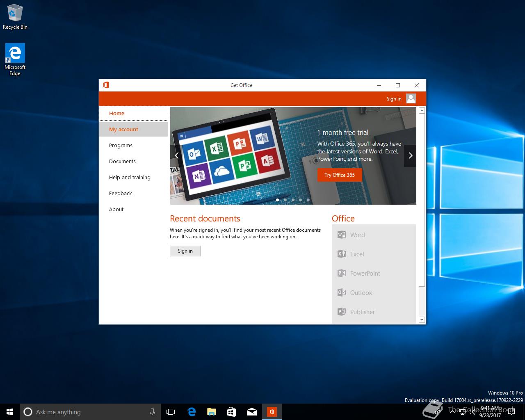Click the Word label in Office list
Screen dimensions: 525x420
357,235
